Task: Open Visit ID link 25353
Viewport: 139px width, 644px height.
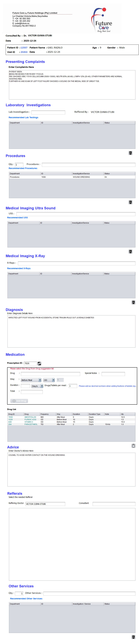Action: [24, 52]
